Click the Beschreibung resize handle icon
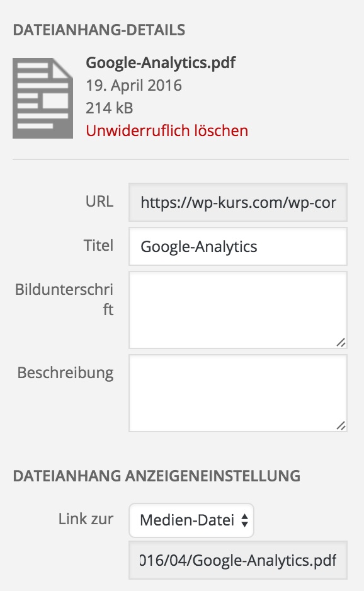Screen dimensions: 364x591 pos(341,426)
